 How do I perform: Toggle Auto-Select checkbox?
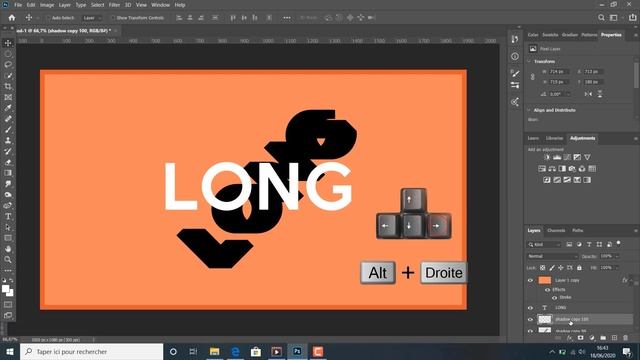click(49, 18)
